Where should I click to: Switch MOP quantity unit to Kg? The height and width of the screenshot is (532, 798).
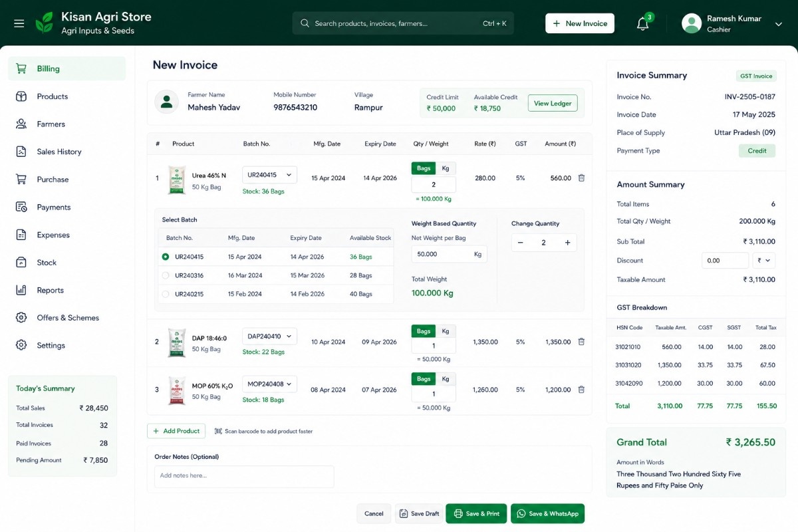(x=446, y=379)
